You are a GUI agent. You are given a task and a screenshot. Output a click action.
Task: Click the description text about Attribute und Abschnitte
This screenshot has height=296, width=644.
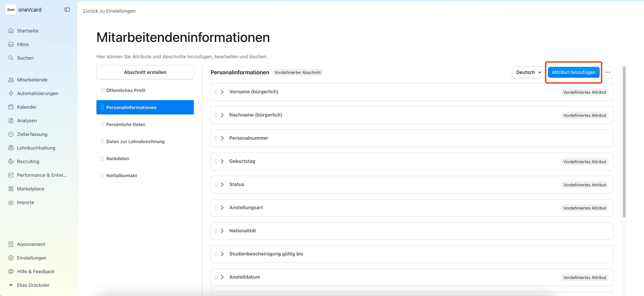182,57
